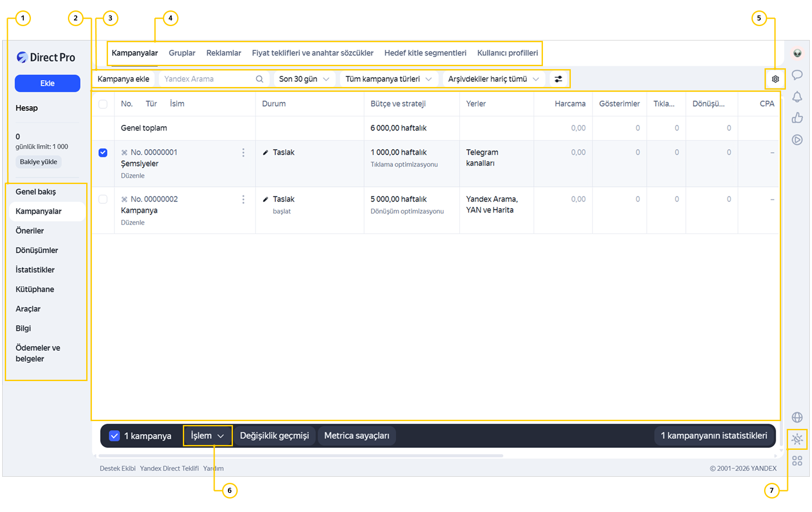Click the play circle icon
This screenshot has height=512, width=812.
coord(797,140)
